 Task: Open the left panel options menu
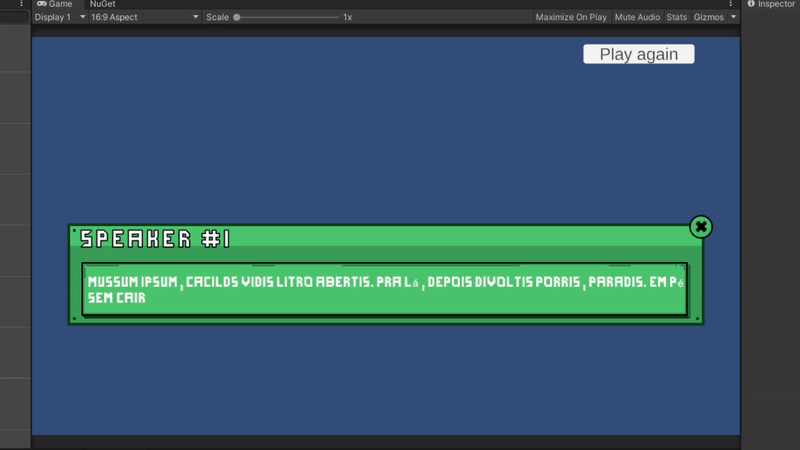pos(21,4)
